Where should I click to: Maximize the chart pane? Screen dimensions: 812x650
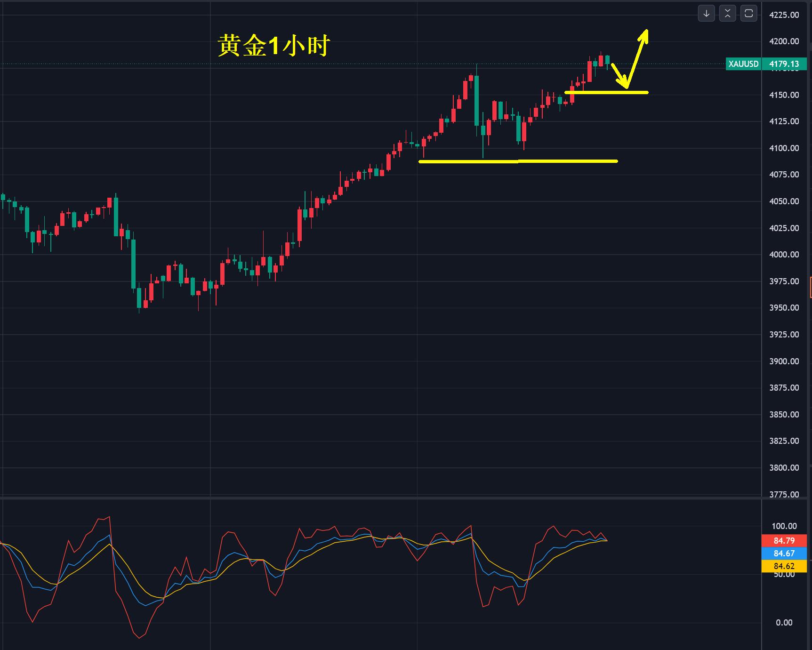(x=748, y=14)
